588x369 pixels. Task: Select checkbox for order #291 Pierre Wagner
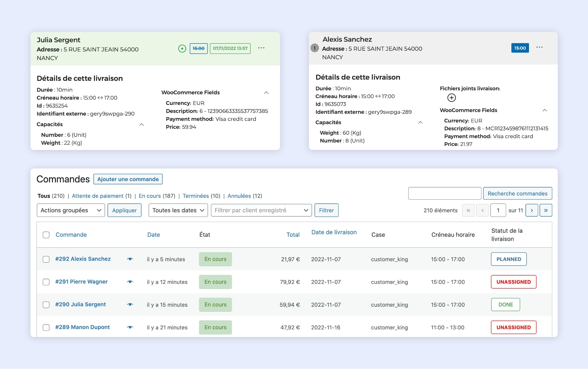pyautogui.click(x=46, y=282)
